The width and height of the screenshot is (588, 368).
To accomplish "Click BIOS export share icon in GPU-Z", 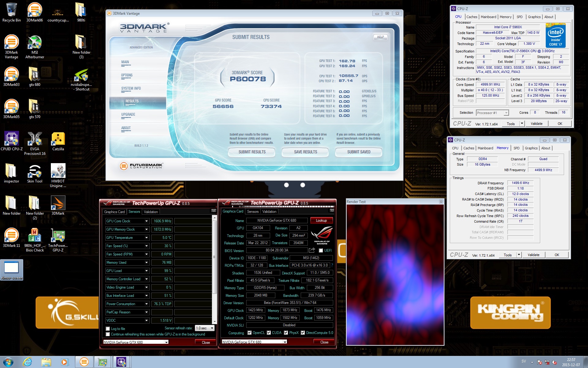I will pos(312,250).
